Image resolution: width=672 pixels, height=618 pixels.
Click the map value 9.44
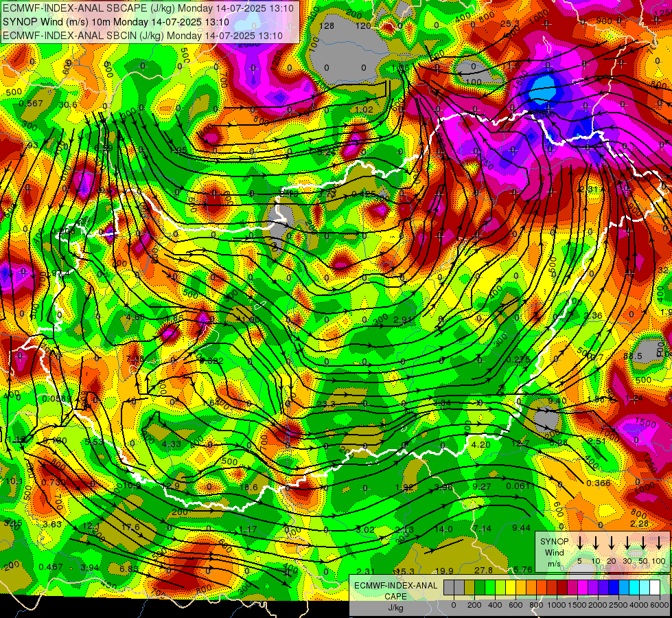[x=521, y=527]
